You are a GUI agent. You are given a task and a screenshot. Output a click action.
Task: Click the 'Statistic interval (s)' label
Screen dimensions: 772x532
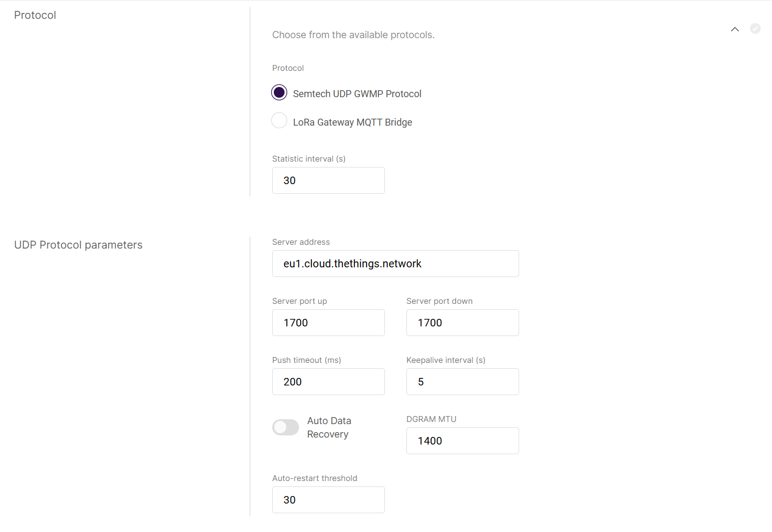point(309,159)
